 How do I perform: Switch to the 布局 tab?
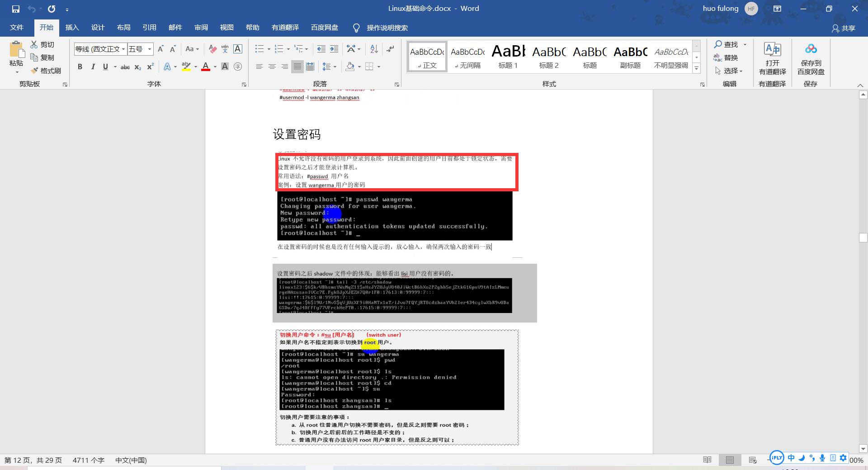click(x=123, y=28)
